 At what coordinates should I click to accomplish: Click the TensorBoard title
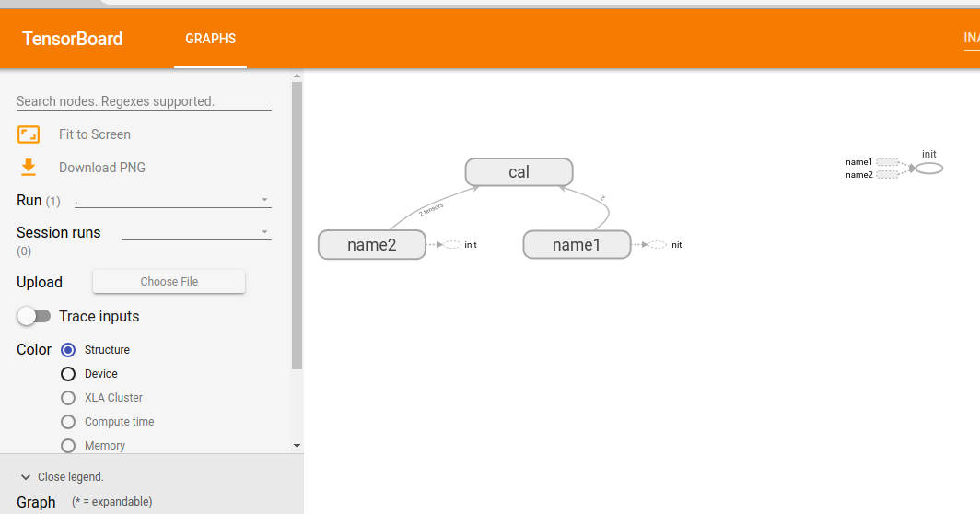[x=73, y=39]
